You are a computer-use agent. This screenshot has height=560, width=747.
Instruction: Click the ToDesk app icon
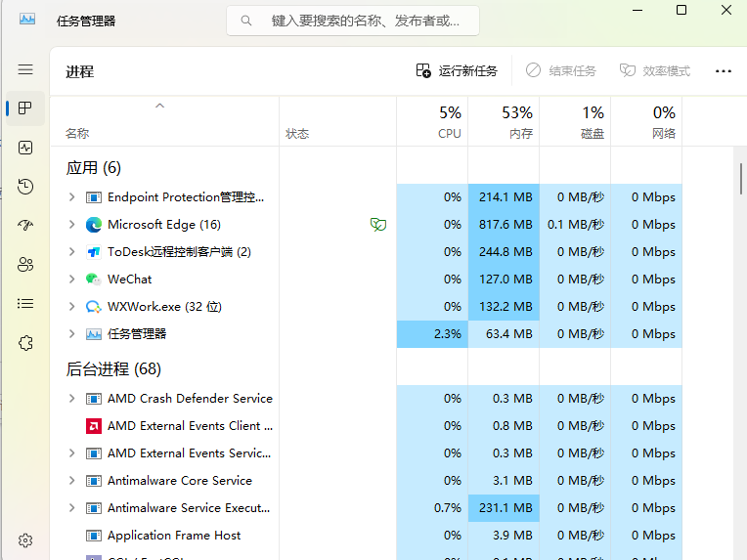click(94, 252)
